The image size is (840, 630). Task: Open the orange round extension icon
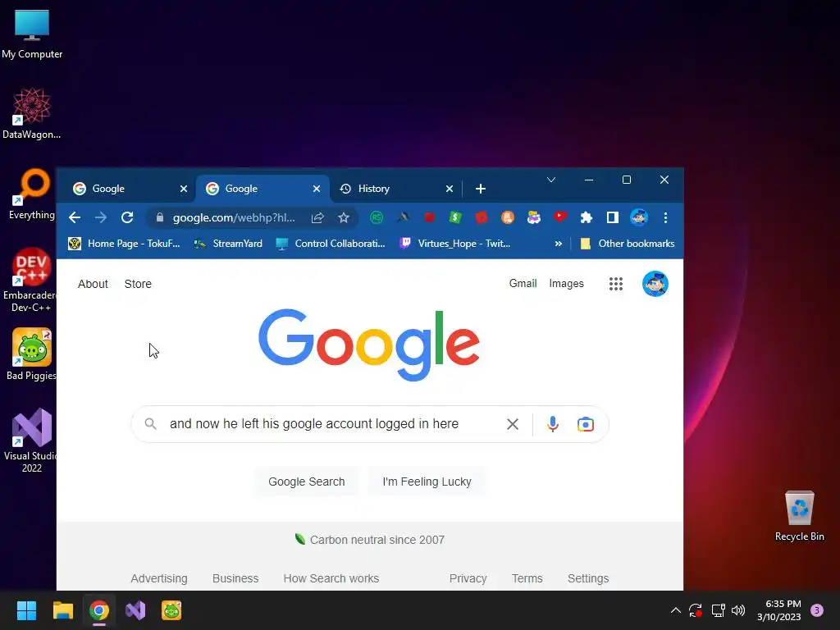507,217
